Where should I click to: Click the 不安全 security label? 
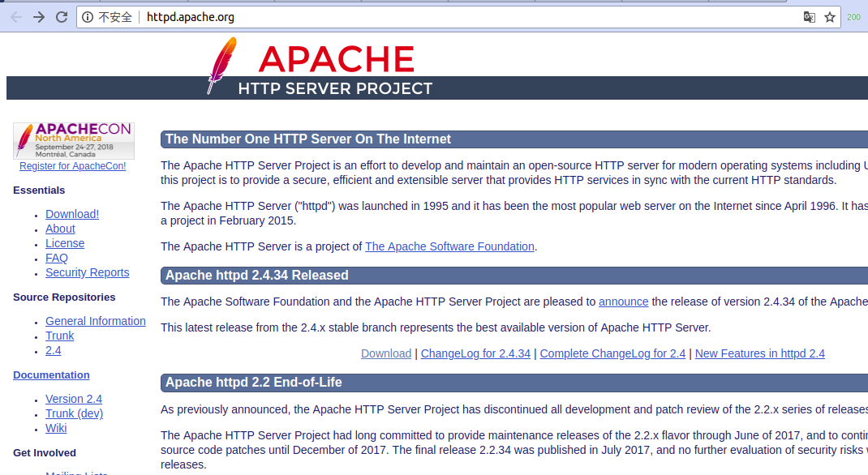(115, 17)
